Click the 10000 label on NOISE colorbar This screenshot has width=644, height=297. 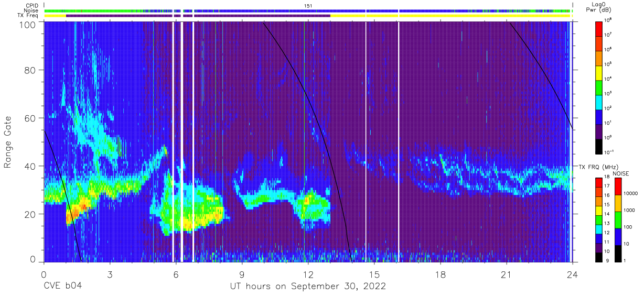[x=631, y=194]
